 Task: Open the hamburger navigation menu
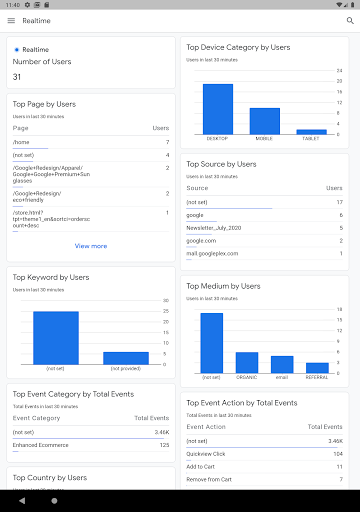(11, 21)
